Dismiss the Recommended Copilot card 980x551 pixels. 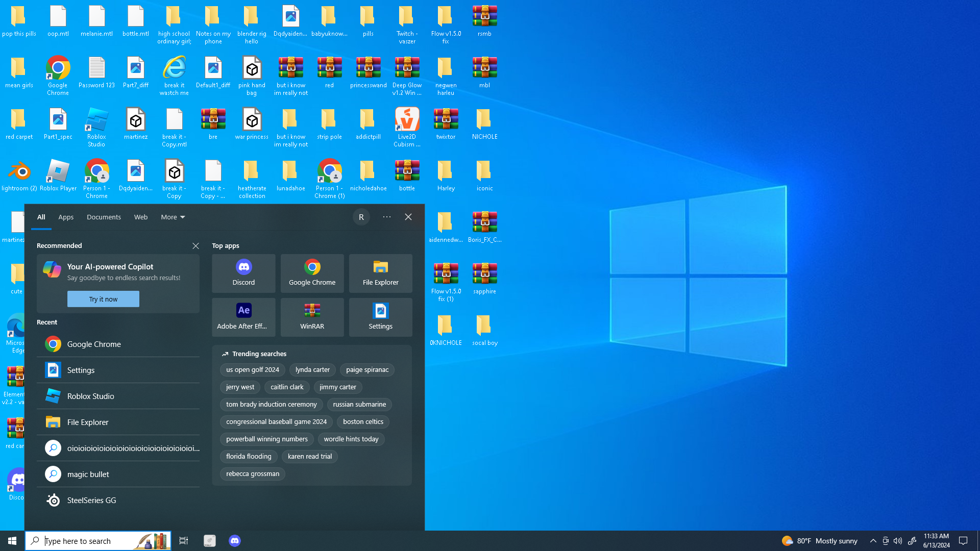(x=195, y=246)
